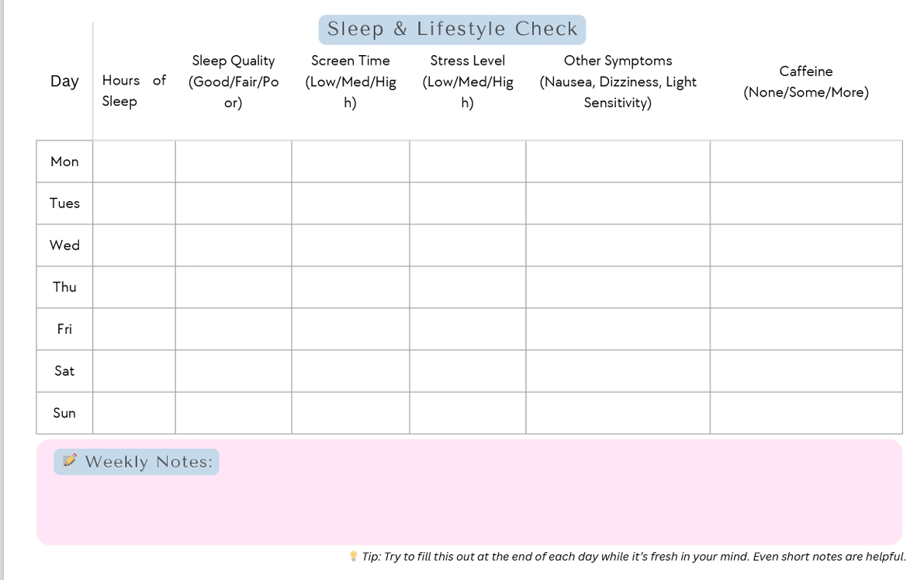Click the Weekly Notes label
Screen dimensions: 924x580
click(148, 461)
